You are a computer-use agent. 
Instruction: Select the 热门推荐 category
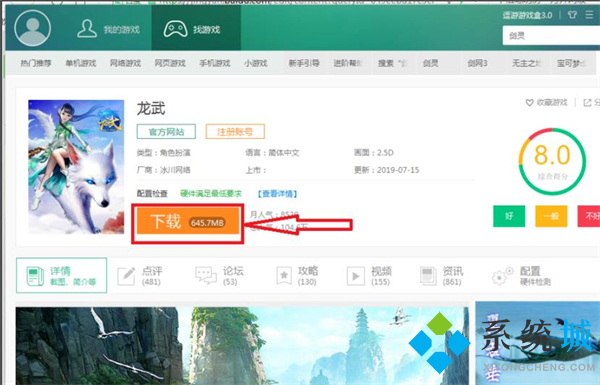coord(36,63)
